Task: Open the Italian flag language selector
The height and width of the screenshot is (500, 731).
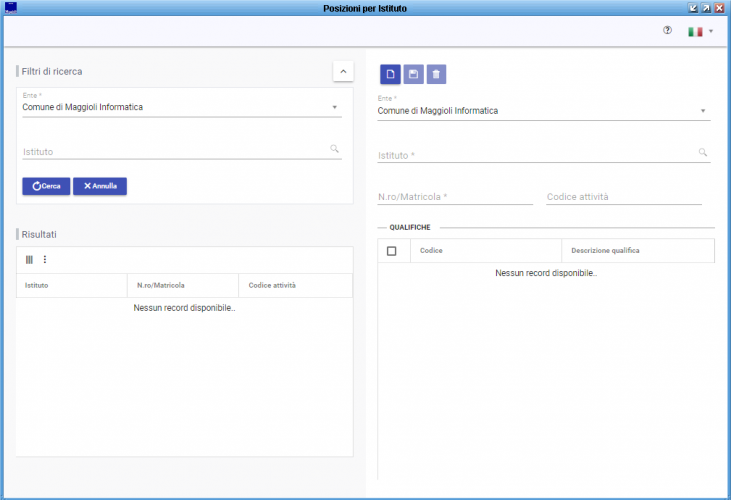Action: coord(700,32)
